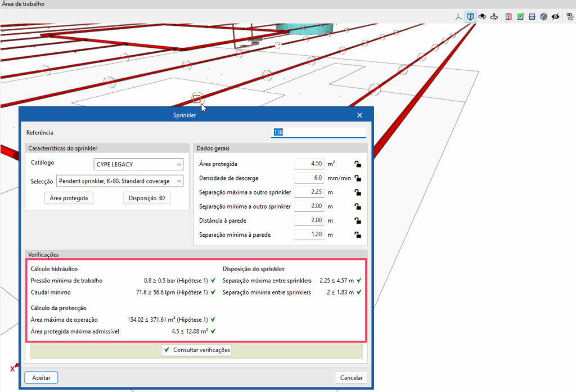Toggle the lock for Densidade de descarga

[x=357, y=178]
